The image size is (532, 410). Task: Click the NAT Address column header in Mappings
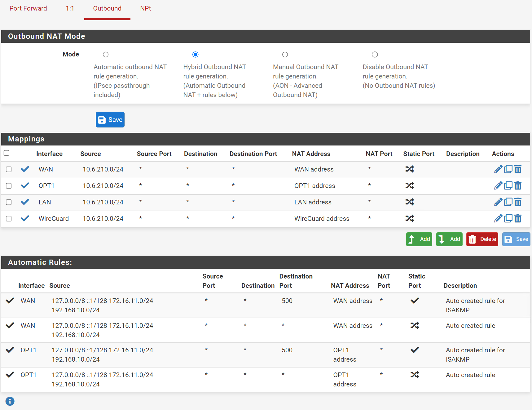pos(311,154)
